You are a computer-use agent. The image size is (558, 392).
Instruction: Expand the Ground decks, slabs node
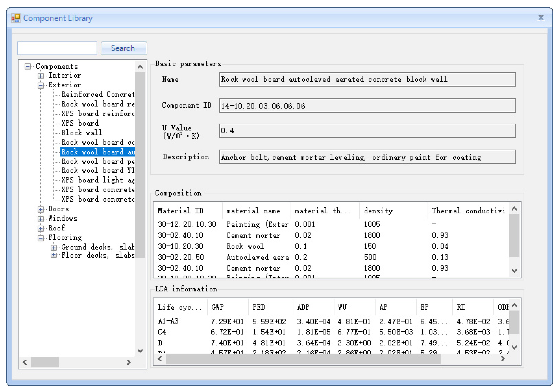pyautogui.click(x=54, y=248)
